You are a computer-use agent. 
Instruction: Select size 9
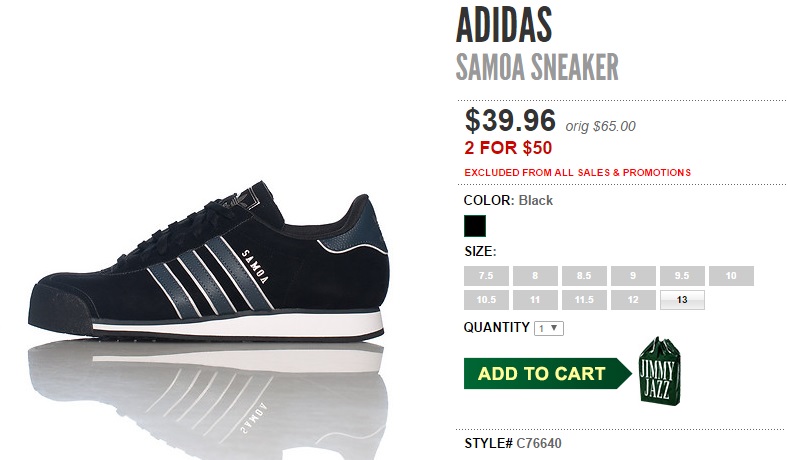pyautogui.click(x=633, y=276)
